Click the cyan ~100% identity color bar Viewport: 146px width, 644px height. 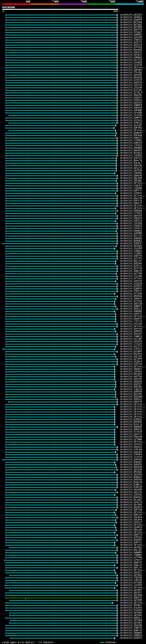click(x=130, y=4)
